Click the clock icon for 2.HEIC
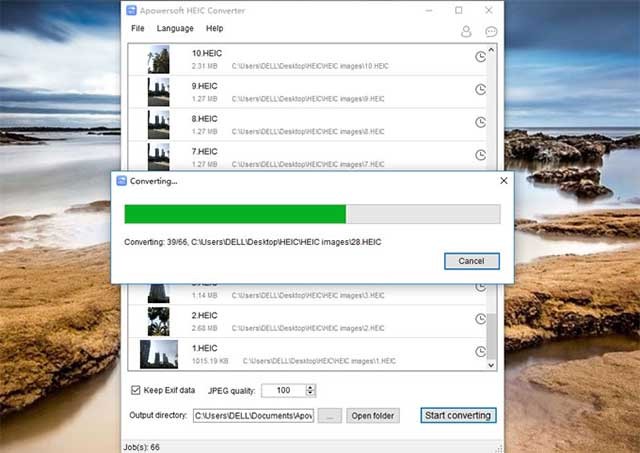The height and width of the screenshot is (453, 640). [480, 319]
